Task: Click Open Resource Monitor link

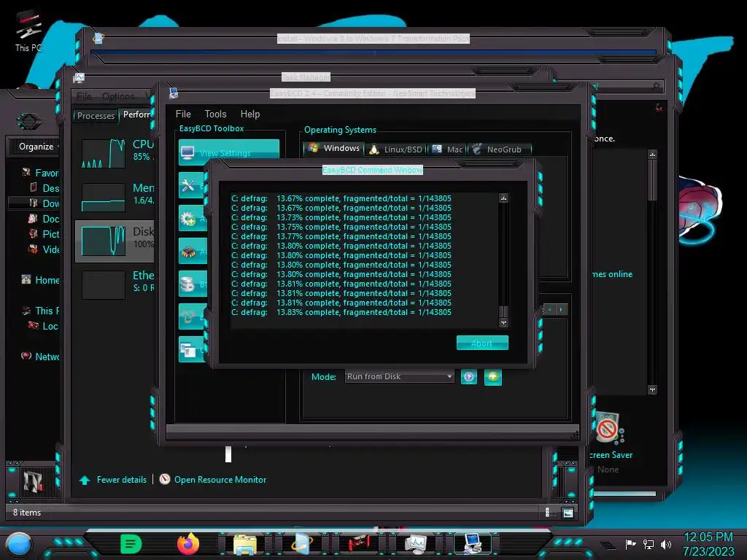Action: click(220, 480)
